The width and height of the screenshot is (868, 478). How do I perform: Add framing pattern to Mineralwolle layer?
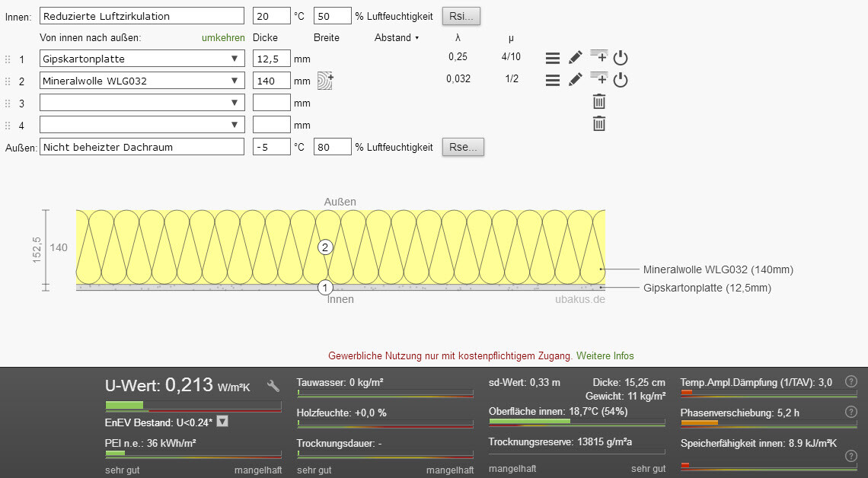[x=325, y=81]
